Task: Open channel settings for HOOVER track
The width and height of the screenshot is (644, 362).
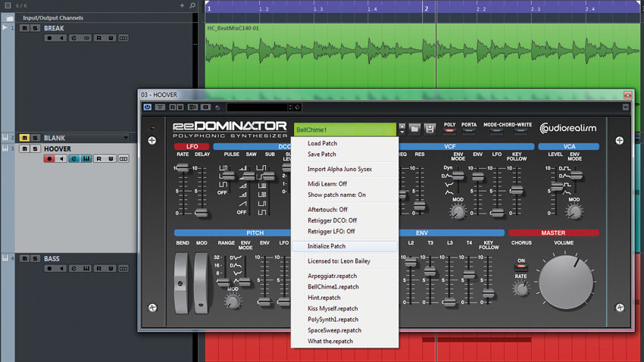Action: click(74, 159)
